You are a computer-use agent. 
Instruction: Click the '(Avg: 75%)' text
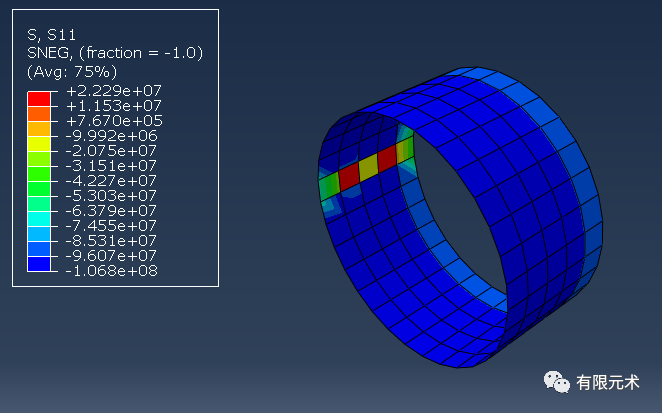point(72,72)
